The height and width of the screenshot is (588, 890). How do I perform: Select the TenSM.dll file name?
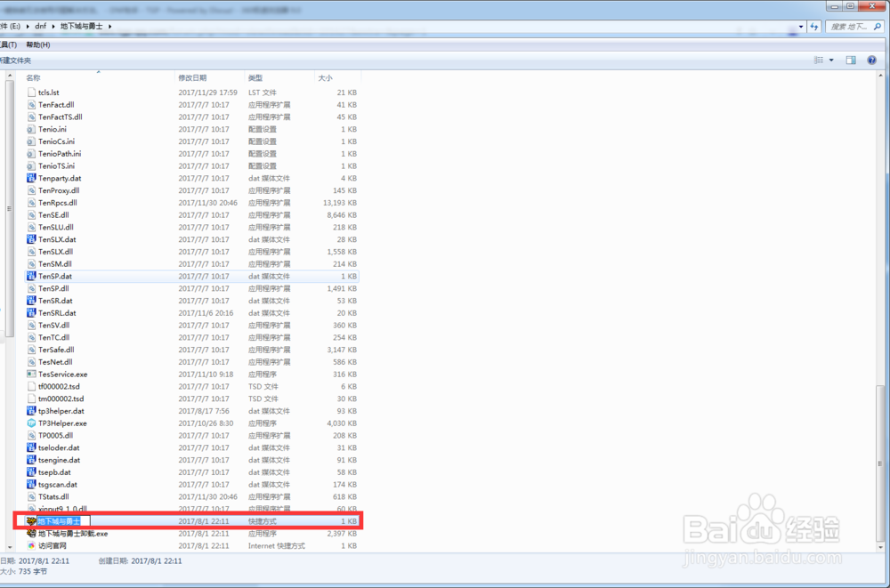tap(55, 264)
